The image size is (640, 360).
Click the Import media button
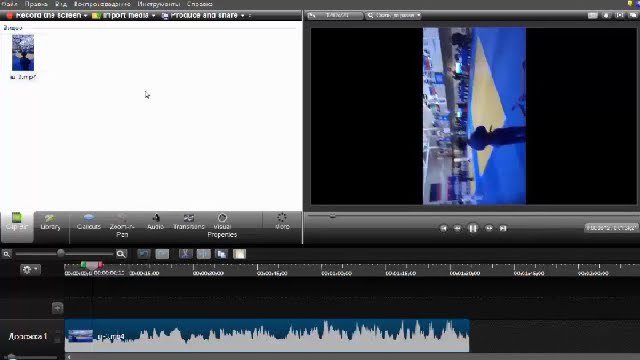point(120,16)
